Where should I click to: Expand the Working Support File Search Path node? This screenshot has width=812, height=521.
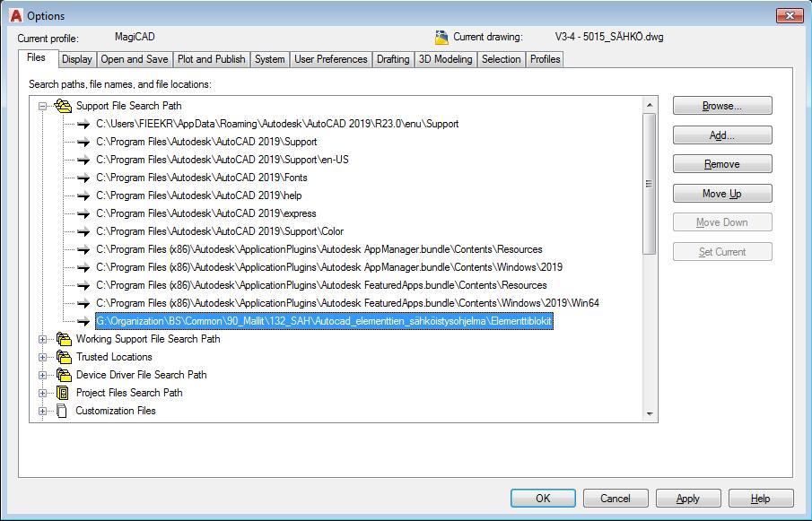42,339
